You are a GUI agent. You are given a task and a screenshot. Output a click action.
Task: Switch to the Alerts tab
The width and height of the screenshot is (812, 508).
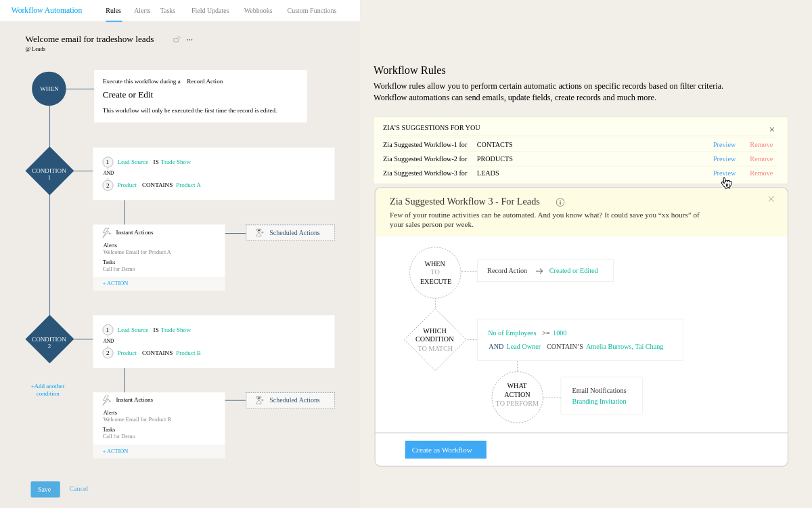142,11
